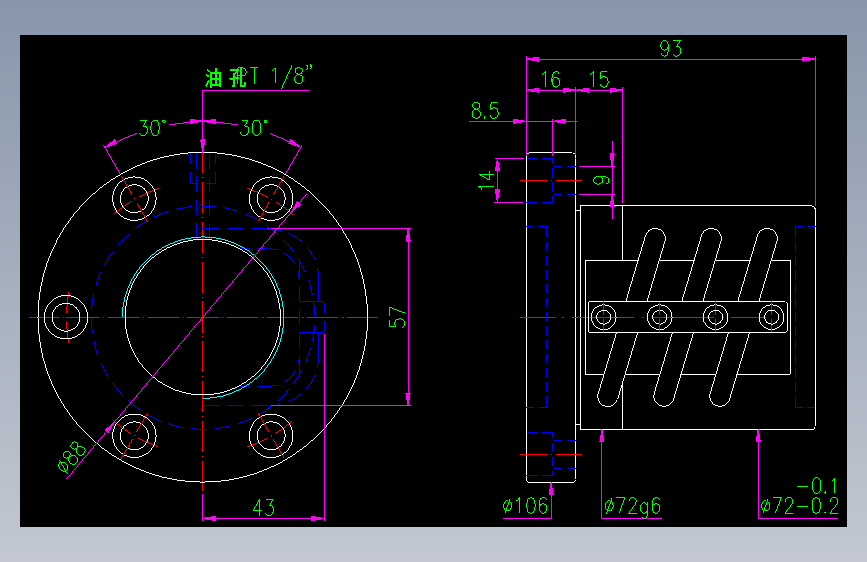This screenshot has height=562, width=867.
Task: Select the 16 dimension label
Action: (551, 80)
